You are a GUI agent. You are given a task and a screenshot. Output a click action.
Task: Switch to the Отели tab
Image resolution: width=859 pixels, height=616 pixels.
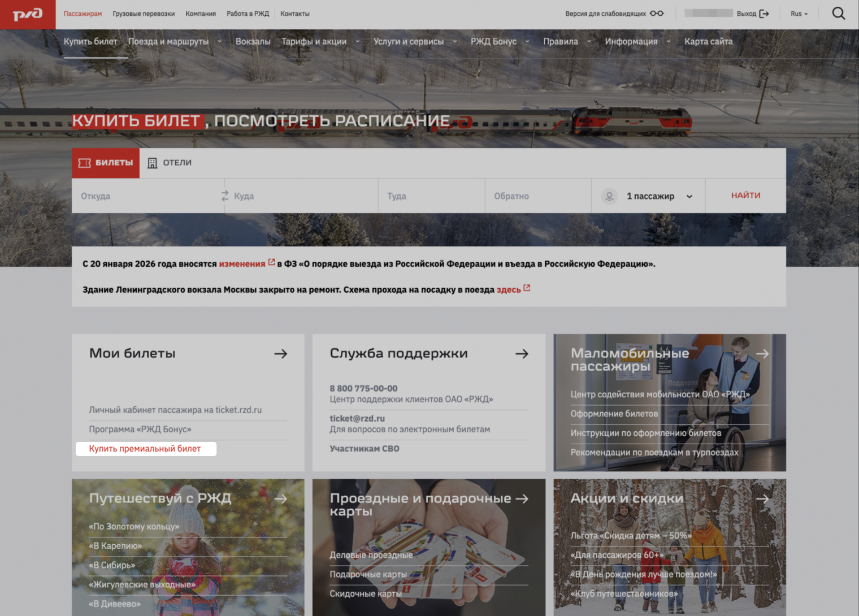[170, 163]
